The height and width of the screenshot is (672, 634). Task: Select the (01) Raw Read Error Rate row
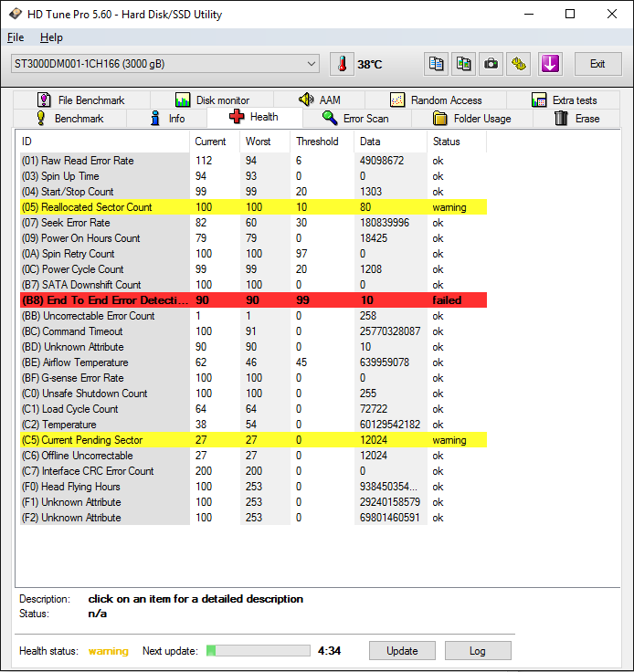253,161
